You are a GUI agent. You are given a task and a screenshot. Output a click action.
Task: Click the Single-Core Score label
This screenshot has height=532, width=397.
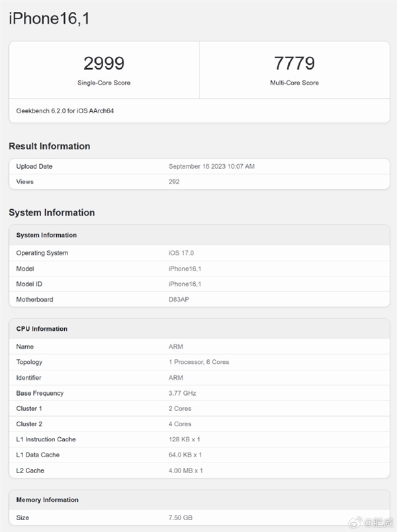pos(104,83)
